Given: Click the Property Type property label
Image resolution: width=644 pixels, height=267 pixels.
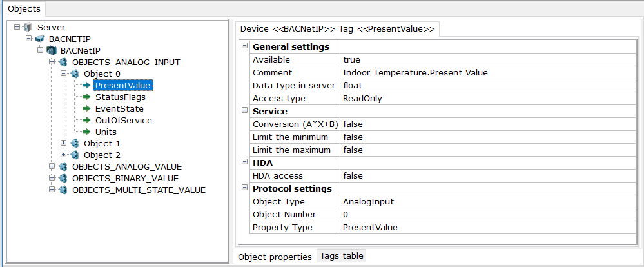Looking at the screenshot, I should click(283, 227).
